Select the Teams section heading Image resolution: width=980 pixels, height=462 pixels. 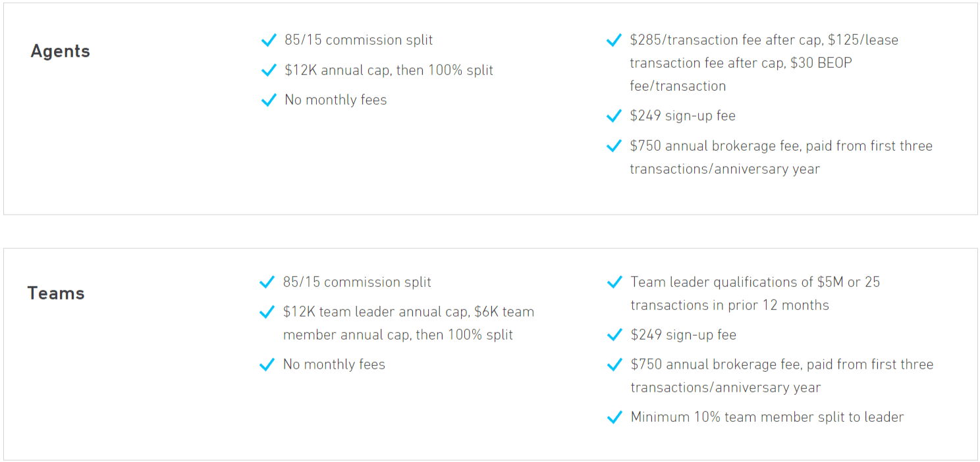click(x=56, y=294)
